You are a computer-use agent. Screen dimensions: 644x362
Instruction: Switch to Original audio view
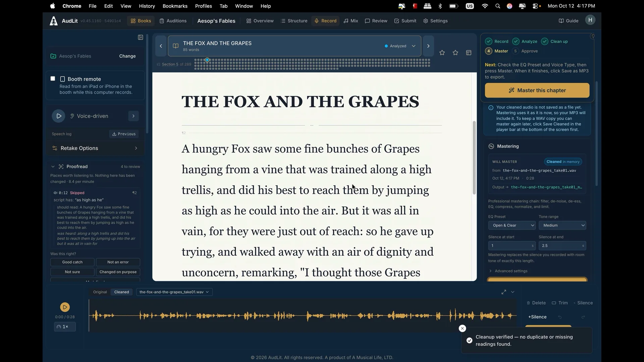pyautogui.click(x=100, y=292)
